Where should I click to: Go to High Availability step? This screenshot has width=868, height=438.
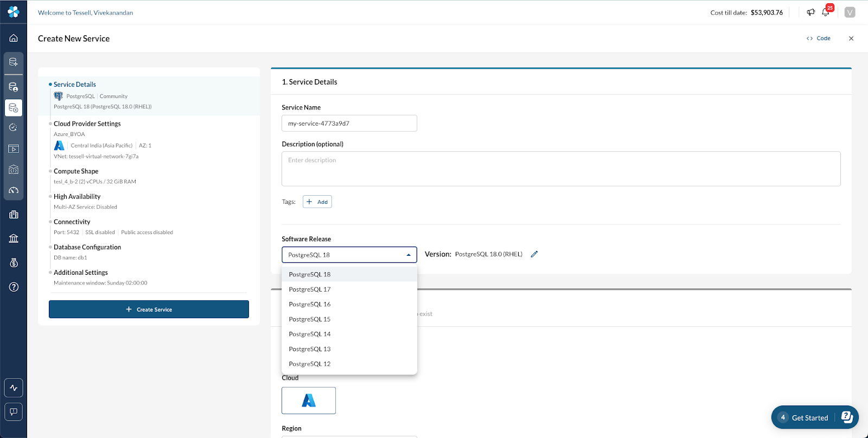(x=77, y=197)
